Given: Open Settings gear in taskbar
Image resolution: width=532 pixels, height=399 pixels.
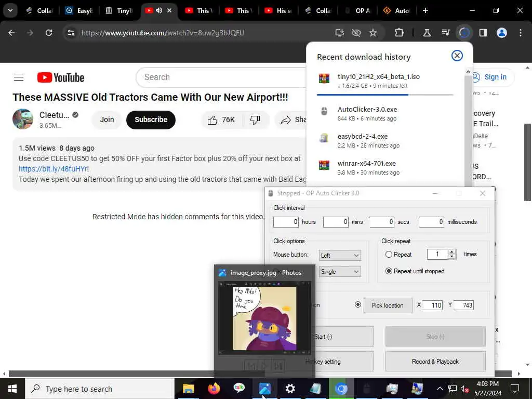Looking at the screenshot, I should point(290,389).
